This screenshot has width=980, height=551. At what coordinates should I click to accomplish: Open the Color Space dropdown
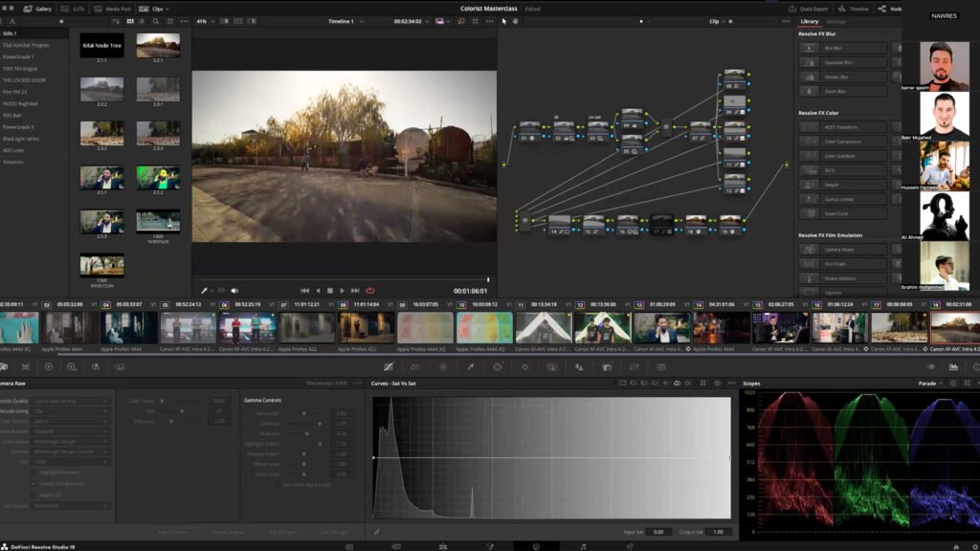click(71, 441)
